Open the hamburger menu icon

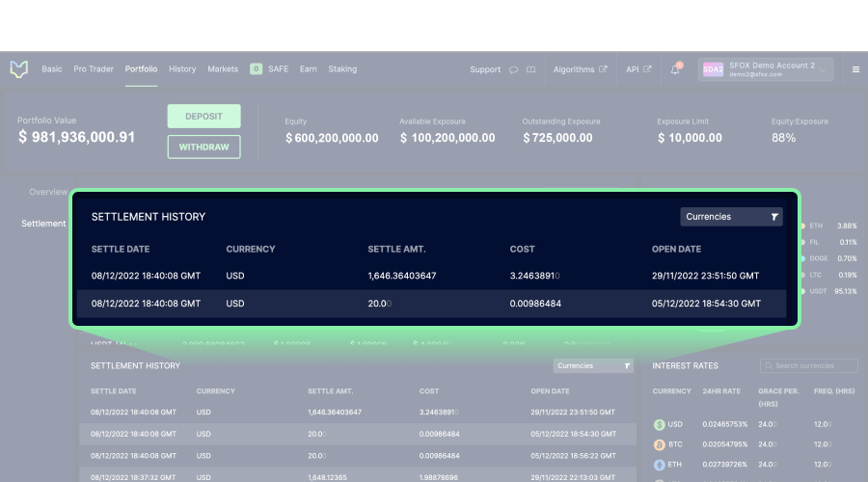[x=855, y=69]
